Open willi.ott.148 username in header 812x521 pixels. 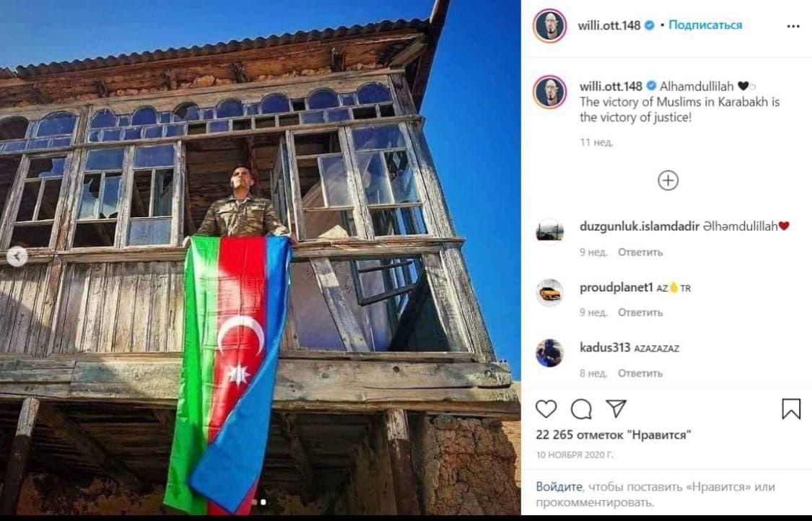click(609, 25)
